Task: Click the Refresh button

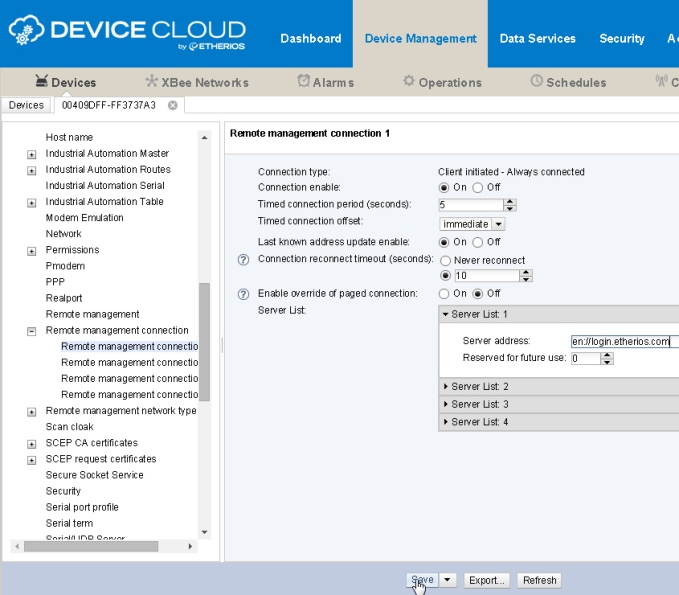Action: [539, 580]
